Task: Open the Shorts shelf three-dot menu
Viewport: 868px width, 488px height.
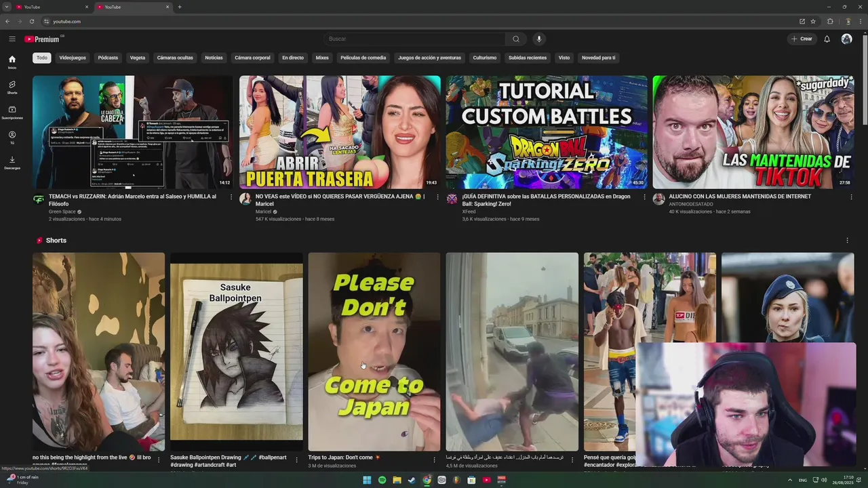Action: [847, 241]
